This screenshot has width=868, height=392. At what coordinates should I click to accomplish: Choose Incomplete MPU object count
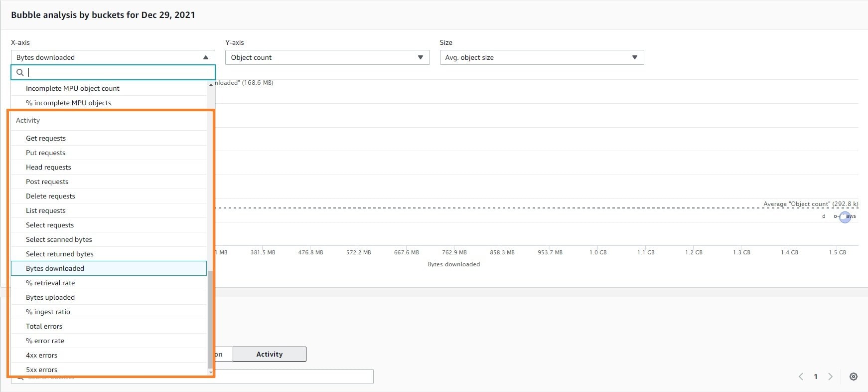(x=73, y=88)
